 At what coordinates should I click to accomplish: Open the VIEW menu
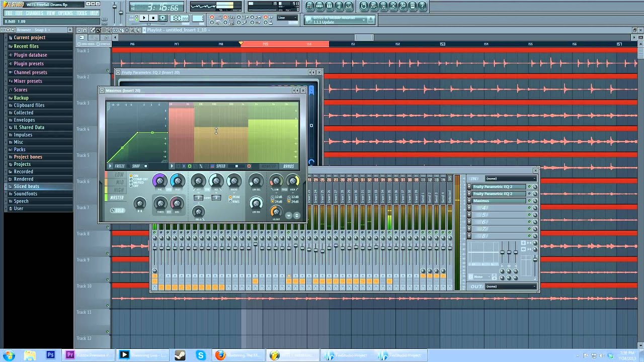51,13
